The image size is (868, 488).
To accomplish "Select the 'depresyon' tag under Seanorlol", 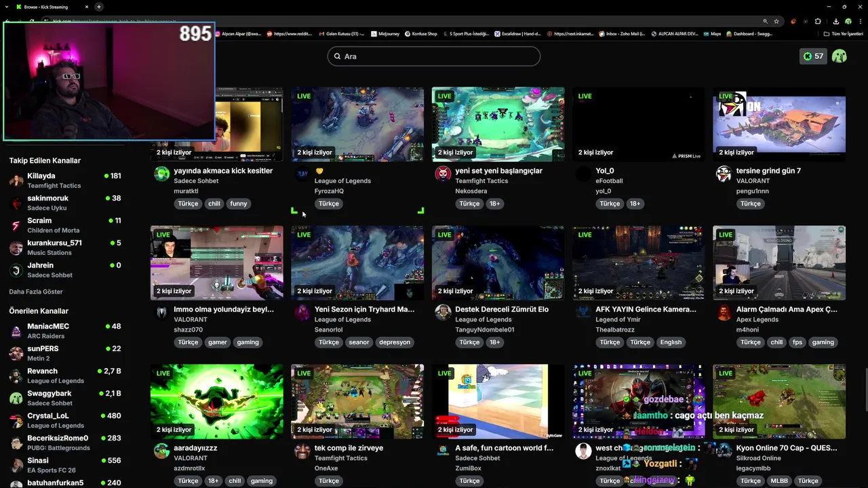I will [x=395, y=342].
